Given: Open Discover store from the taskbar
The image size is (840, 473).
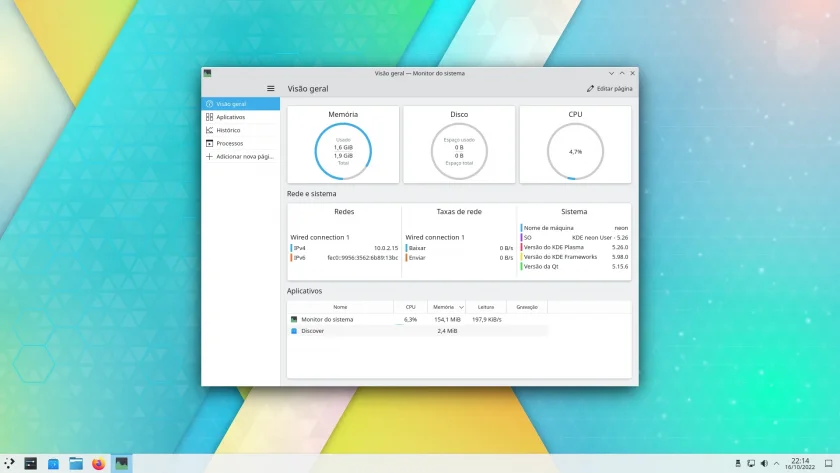Looking at the screenshot, I should point(53,463).
